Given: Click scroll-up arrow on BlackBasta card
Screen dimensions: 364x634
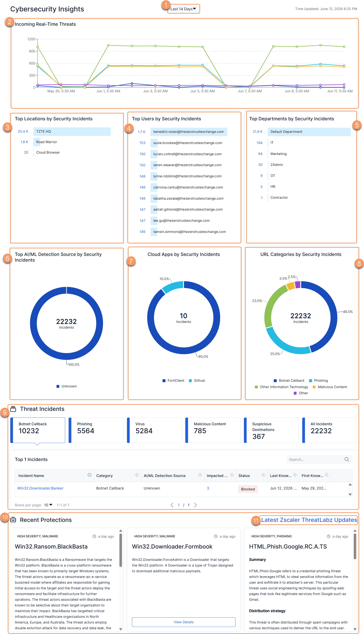Looking at the screenshot, I should pos(121,531).
